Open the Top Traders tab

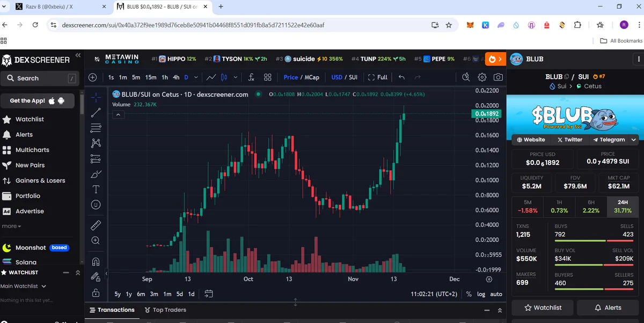(x=165, y=310)
